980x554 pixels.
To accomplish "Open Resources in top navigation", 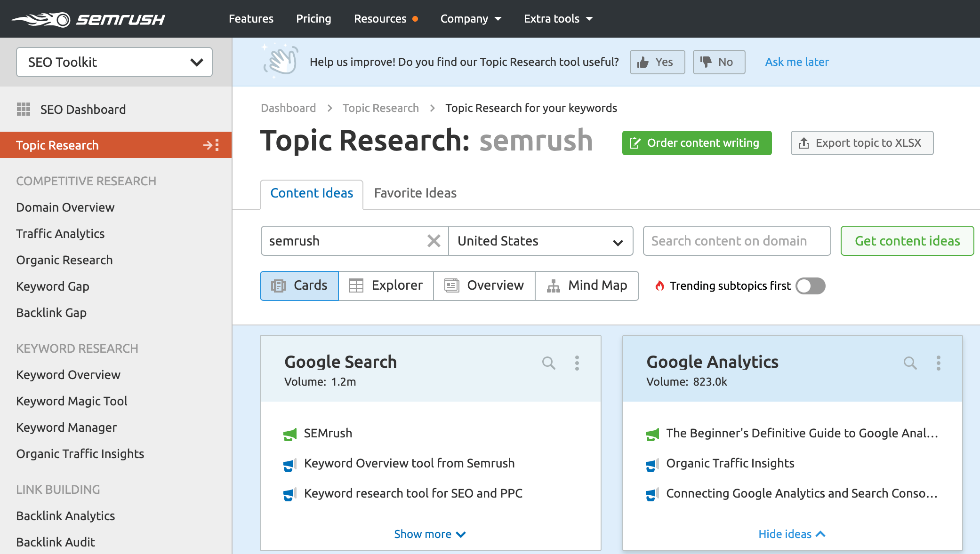I will [x=386, y=19].
